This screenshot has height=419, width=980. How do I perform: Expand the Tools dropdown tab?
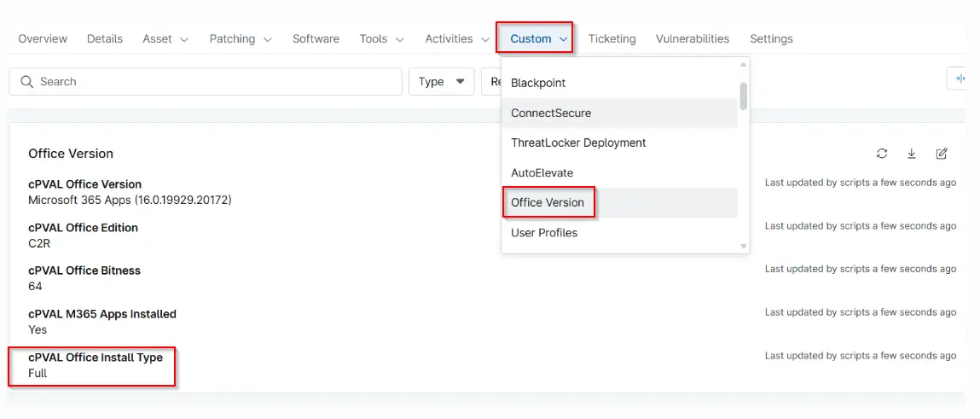382,38
